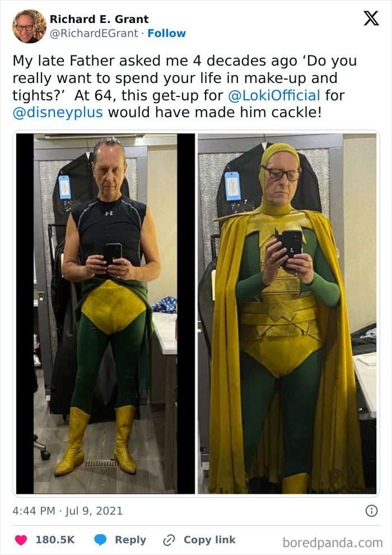Open the 4:44 PM Jul 9, 2021 timestamp
The width and height of the screenshot is (392, 555).
coord(68,511)
